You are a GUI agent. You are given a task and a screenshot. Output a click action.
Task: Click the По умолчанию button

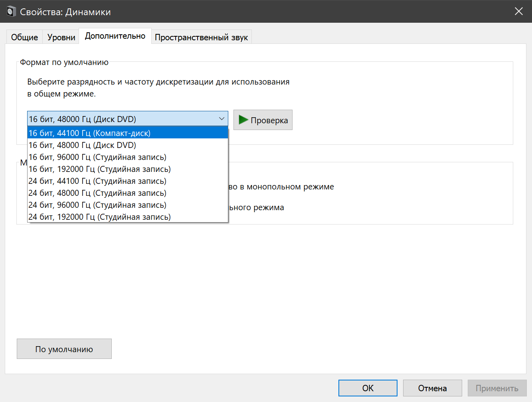tap(64, 349)
